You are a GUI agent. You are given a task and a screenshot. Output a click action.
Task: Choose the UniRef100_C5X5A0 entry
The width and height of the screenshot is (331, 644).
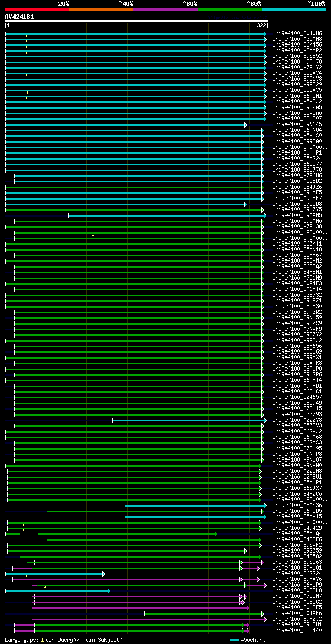(297, 113)
